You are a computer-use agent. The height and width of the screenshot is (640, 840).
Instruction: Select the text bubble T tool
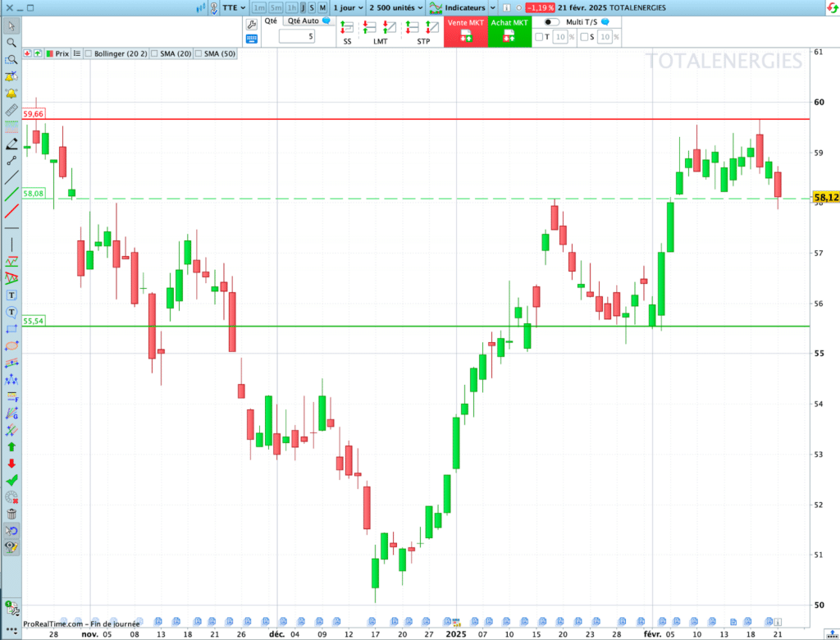(x=11, y=312)
